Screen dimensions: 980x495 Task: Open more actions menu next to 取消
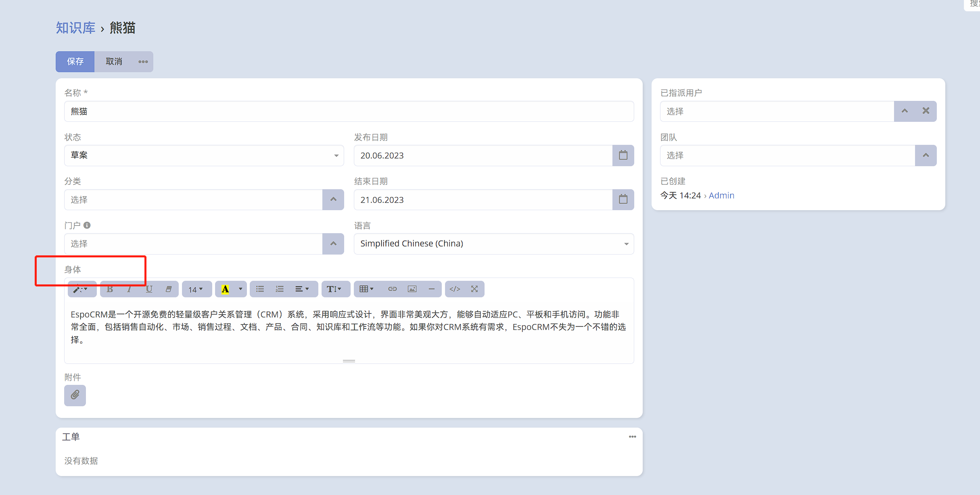[x=143, y=62]
